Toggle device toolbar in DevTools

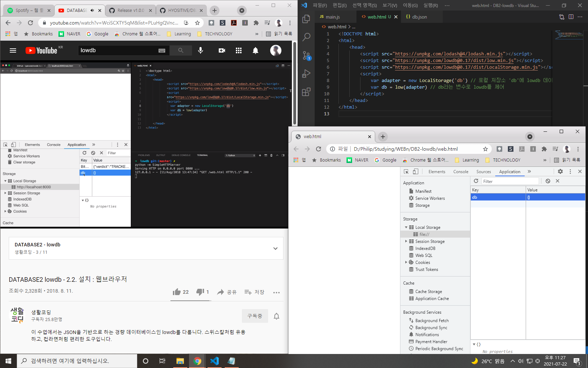click(x=415, y=171)
